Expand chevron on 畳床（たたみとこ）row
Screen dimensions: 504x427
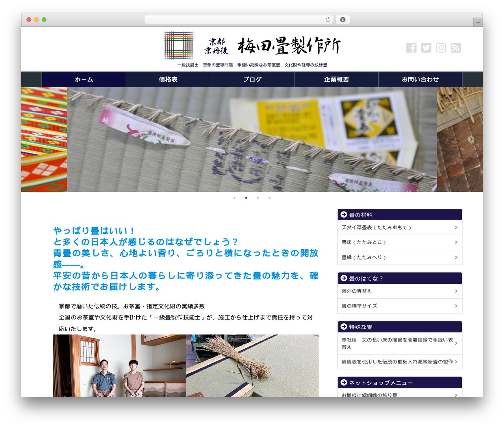tap(456, 242)
